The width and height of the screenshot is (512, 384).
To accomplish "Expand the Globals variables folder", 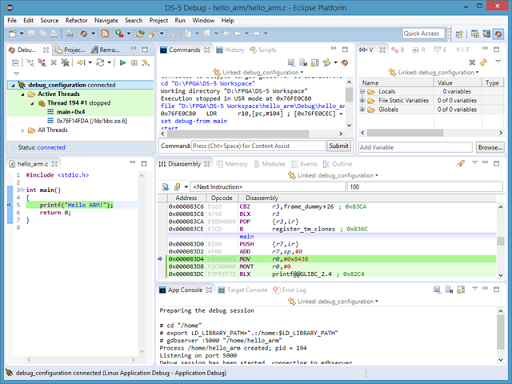I will click(362, 110).
